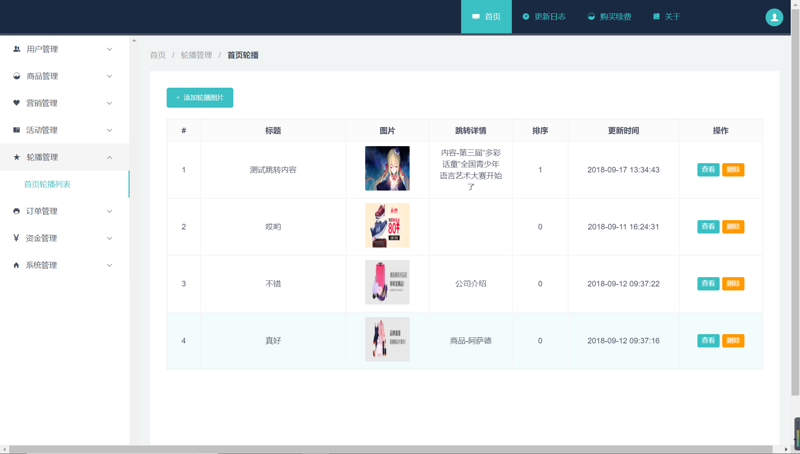Click the 关于 icon in top nav
Screen dimensions: 800x454
[656, 17]
